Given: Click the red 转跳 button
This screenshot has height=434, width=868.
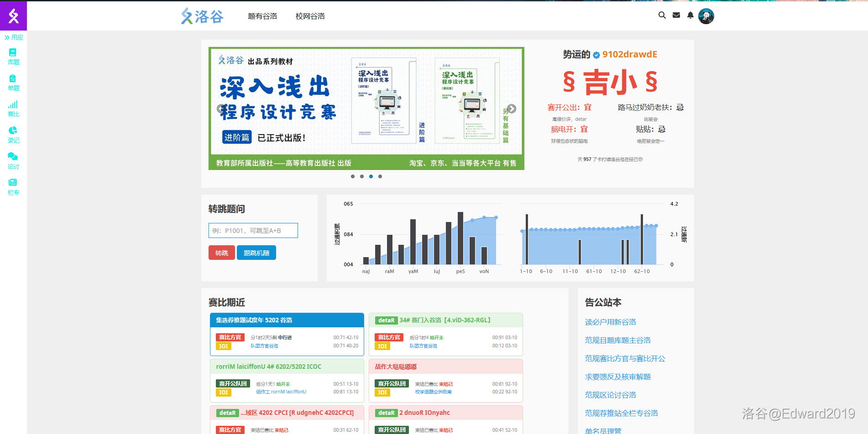Looking at the screenshot, I should pos(222,253).
